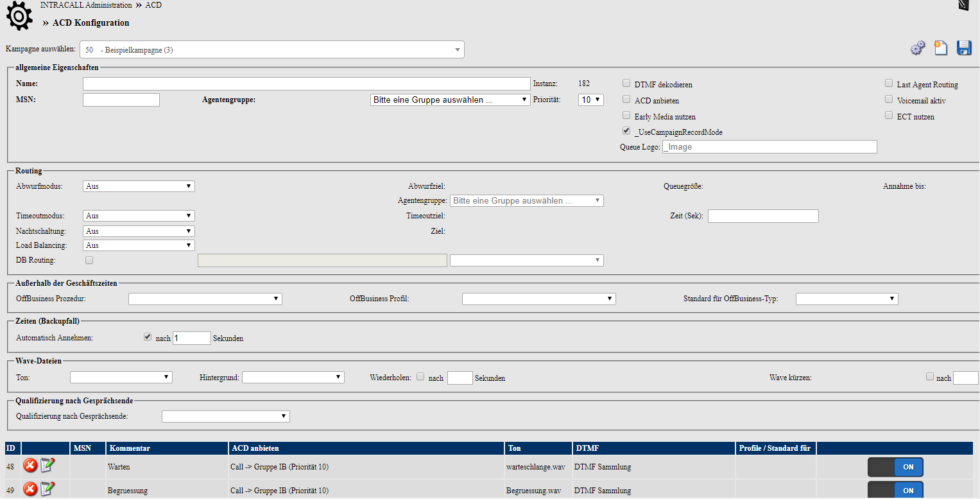Image resolution: width=980 pixels, height=499 pixels.
Task: Open the Nachtschaltung dropdown
Action: tap(139, 231)
